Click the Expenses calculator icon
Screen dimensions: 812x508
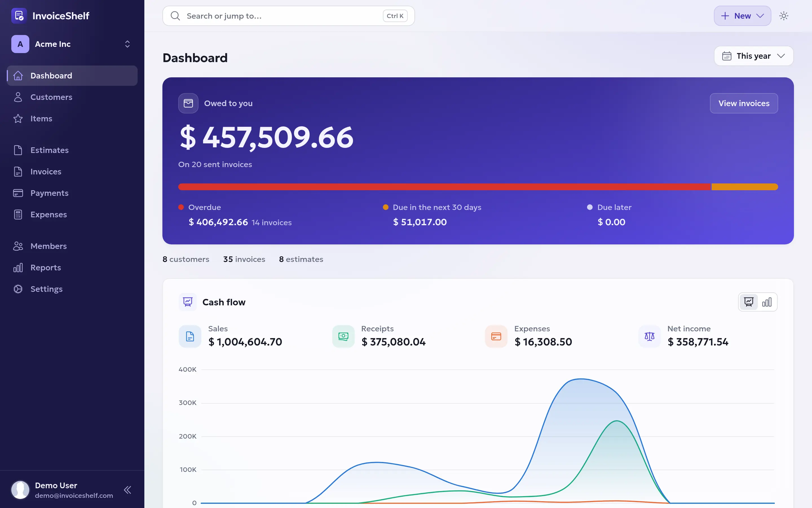(18, 215)
